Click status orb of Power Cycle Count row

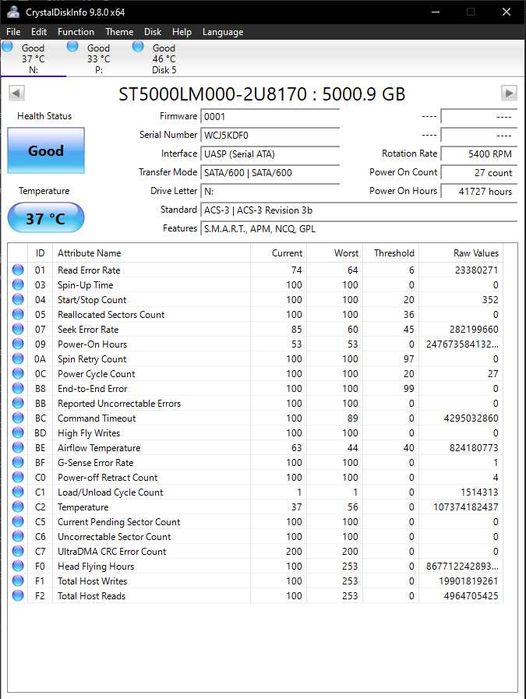pos(18,373)
